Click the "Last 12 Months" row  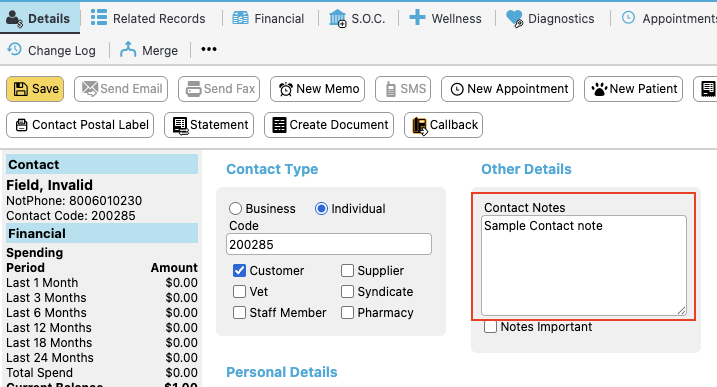point(102,328)
